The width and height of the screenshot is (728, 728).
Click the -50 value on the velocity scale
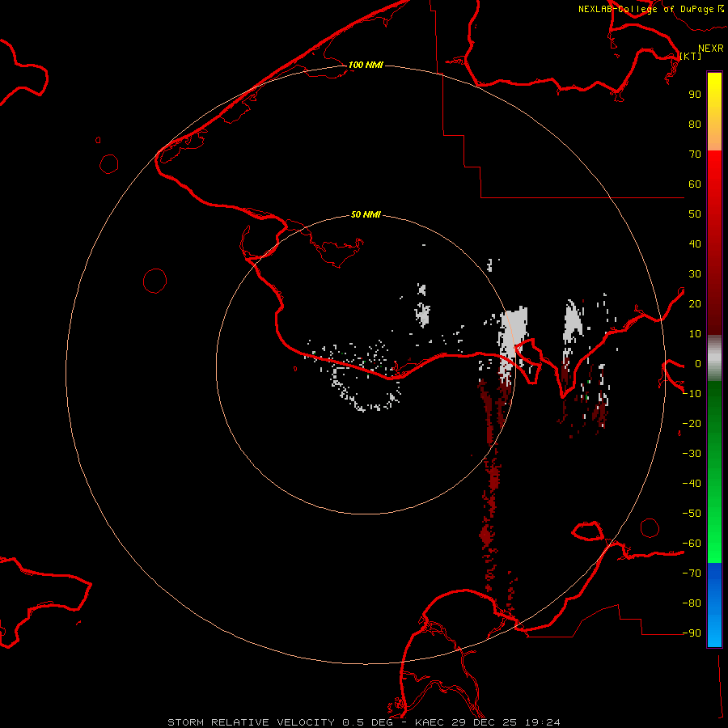692,514
